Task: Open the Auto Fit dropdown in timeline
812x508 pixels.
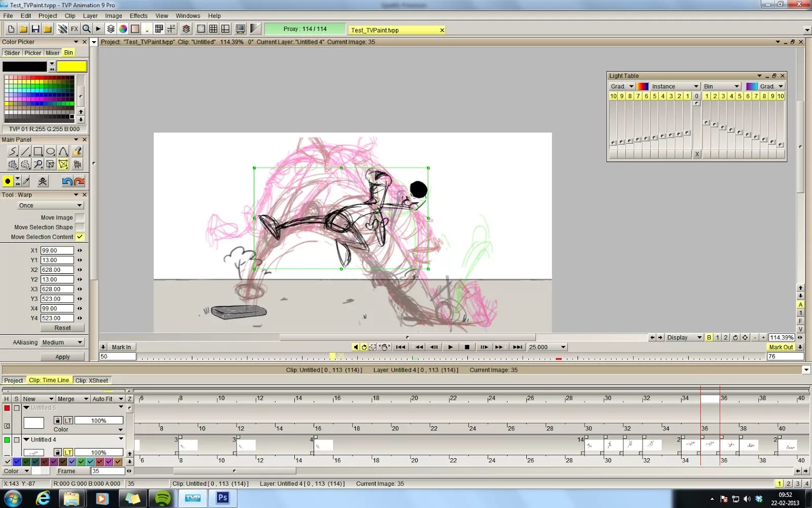Action: [108, 399]
